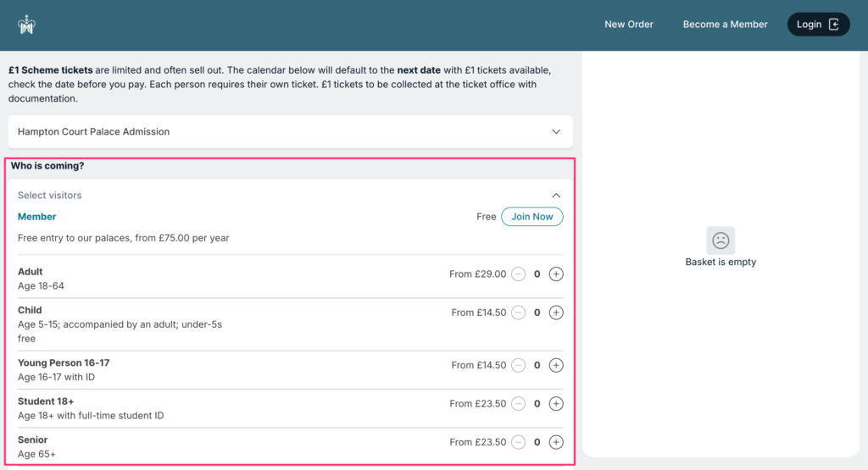Click the Young Person 'From £14.50' price
This screenshot has width=868, height=470.
tap(478, 365)
